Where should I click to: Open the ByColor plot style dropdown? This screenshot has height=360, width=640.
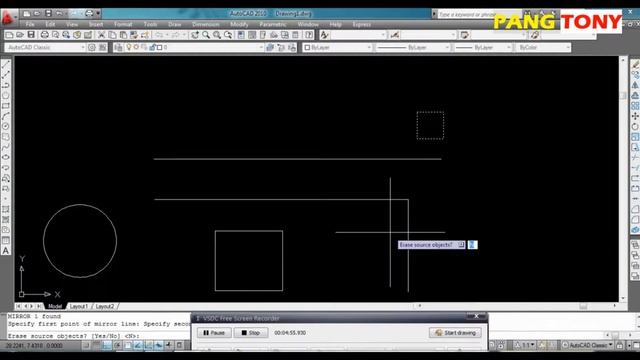pyautogui.click(x=543, y=47)
